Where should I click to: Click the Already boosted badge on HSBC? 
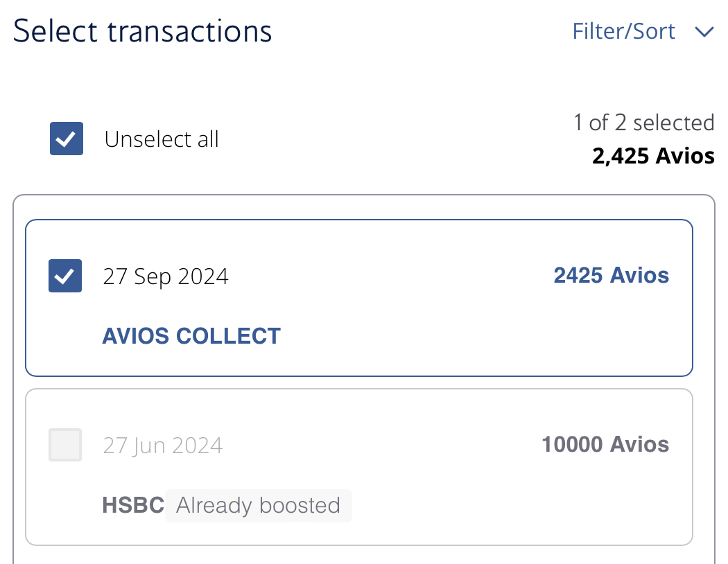pos(258,506)
